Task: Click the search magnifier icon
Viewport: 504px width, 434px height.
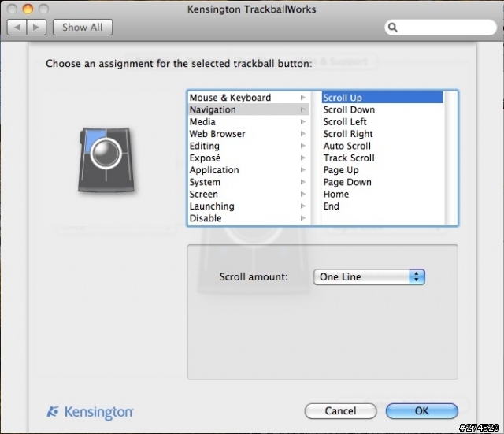Action: [x=393, y=28]
